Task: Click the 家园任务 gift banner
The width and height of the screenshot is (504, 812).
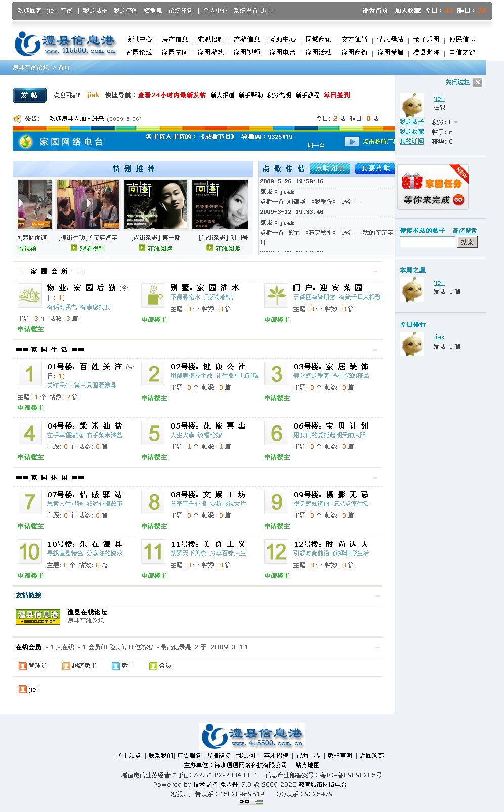Action: [433, 187]
